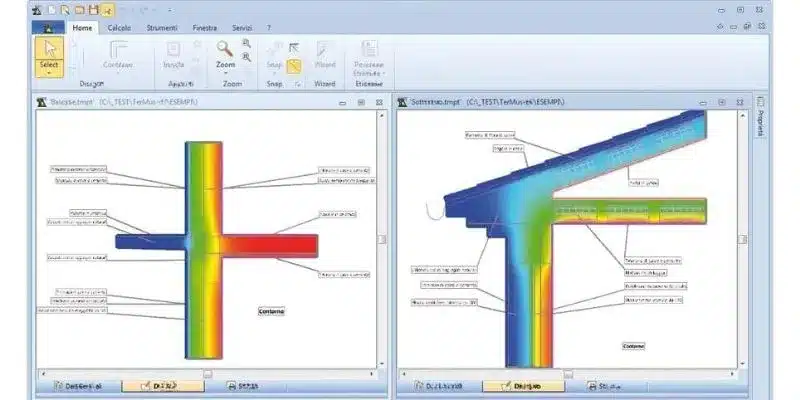This screenshot has width=800, height=400.
Task: Open Dati Generali tab in Balcone window
Action: point(79,386)
